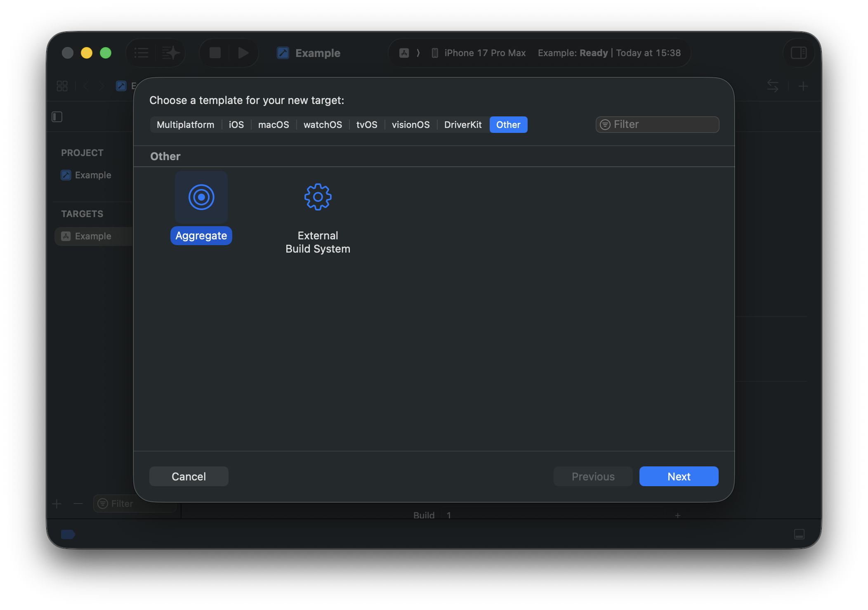This screenshot has width=868, height=610.
Task: Click the blue tag breakpoint icon
Action: (x=68, y=534)
